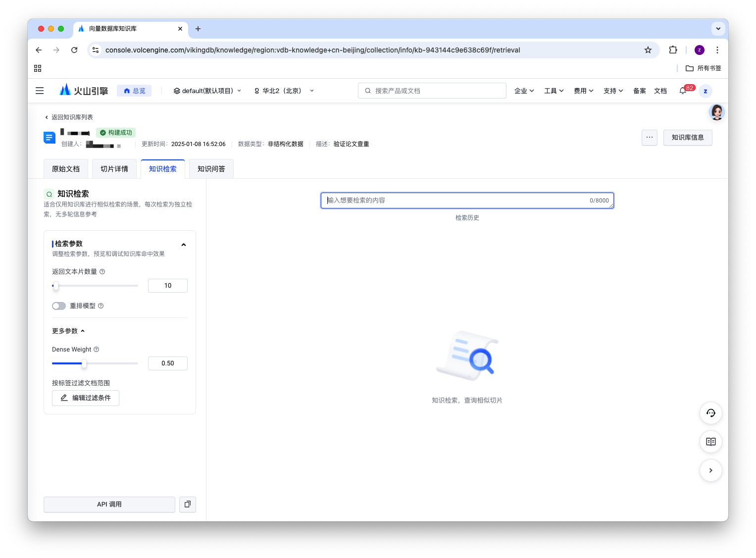756x558 pixels.
Task: Switch to the 知识问答 tab
Action: [x=211, y=169]
